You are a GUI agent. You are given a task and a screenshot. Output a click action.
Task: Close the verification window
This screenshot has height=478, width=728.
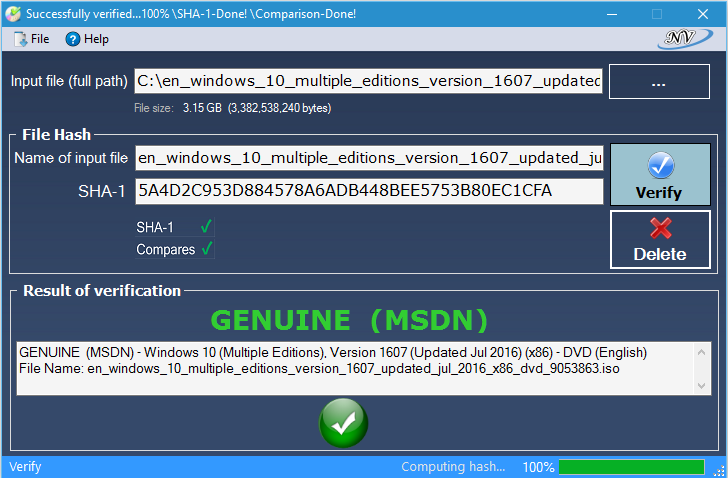(703, 14)
